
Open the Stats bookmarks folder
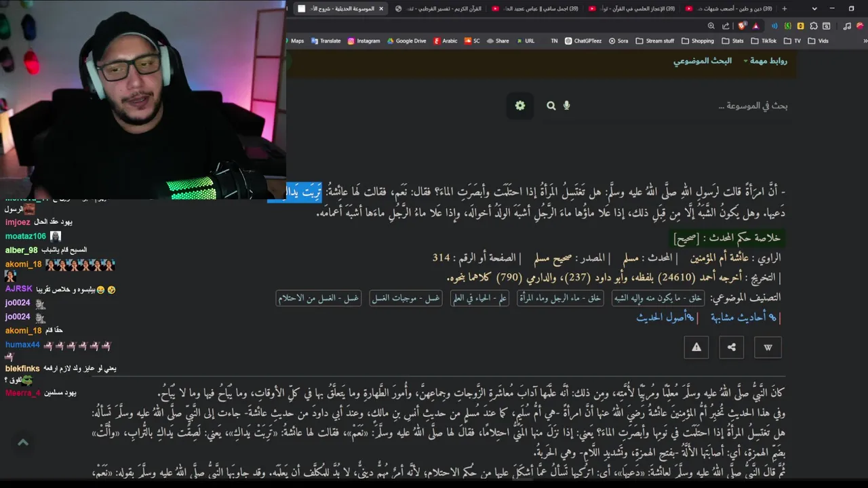click(733, 41)
